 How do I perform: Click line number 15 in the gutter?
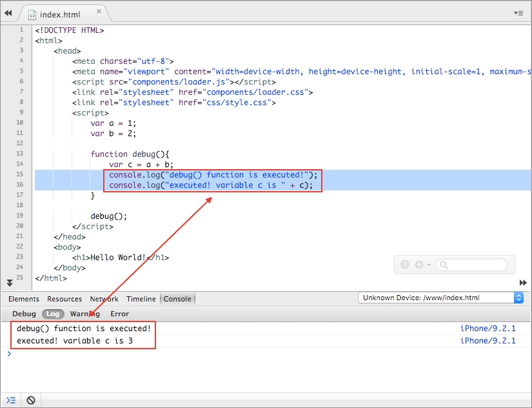click(x=20, y=174)
